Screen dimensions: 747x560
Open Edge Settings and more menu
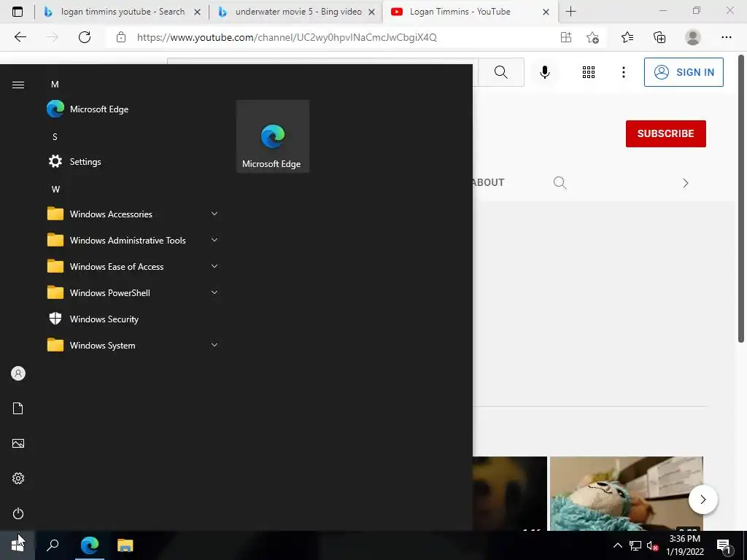(x=726, y=37)
